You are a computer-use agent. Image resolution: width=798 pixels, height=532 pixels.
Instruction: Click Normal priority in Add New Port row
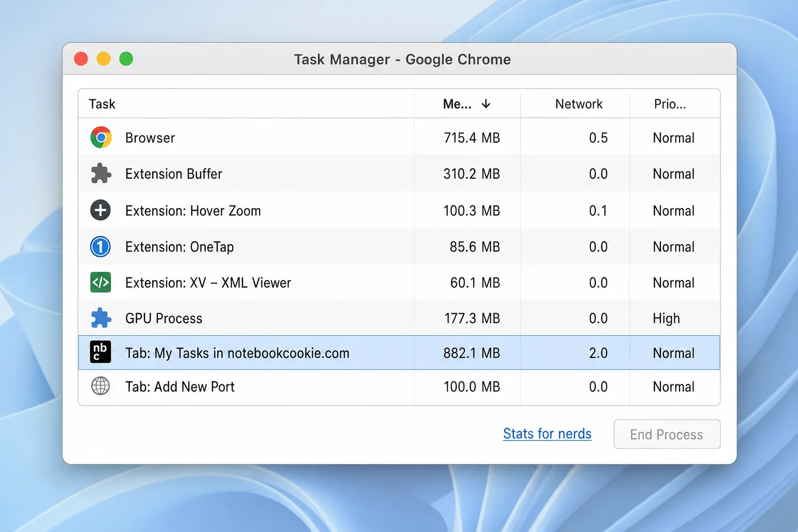coord(674,387)
